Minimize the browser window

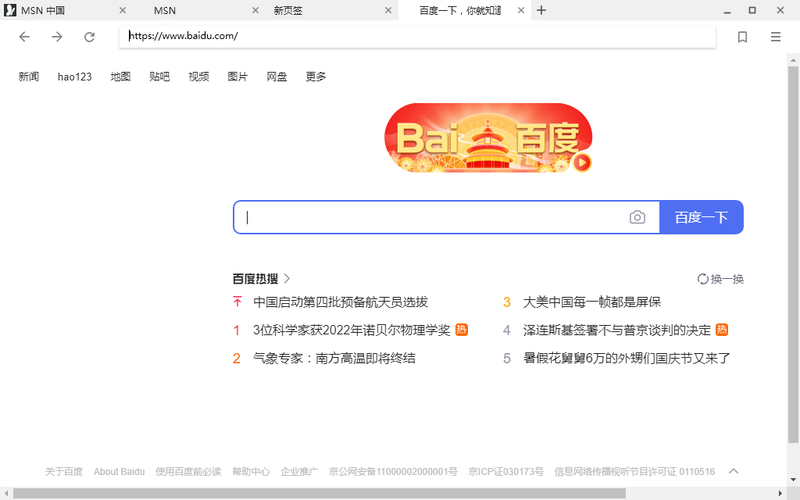727,10
